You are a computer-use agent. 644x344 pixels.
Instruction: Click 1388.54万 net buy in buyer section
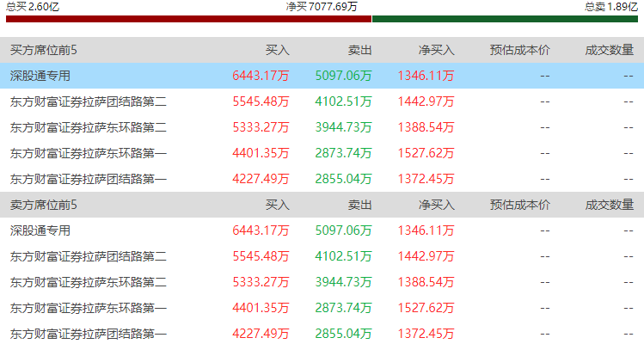pyautogui.click(x=426, y=127)
